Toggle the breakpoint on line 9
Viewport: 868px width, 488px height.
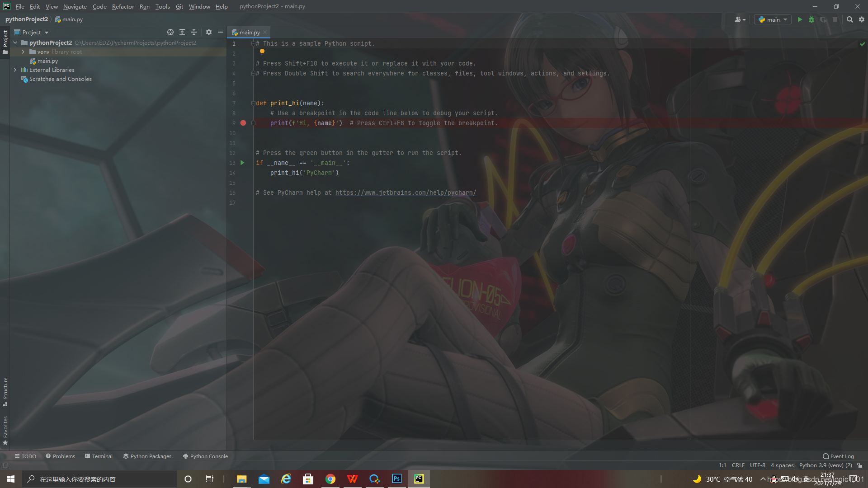click(x=243, y=123)
